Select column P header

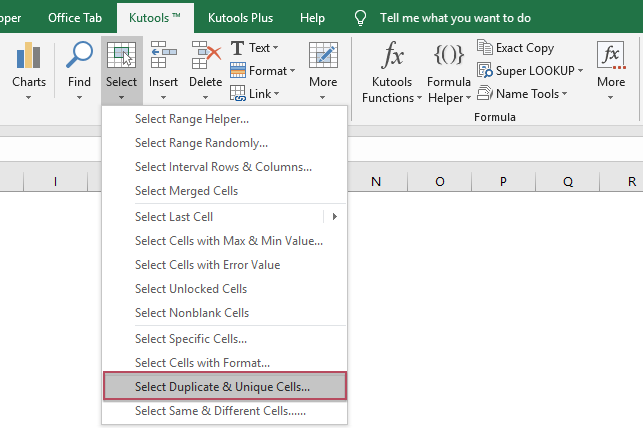click(x=503, y=181)
